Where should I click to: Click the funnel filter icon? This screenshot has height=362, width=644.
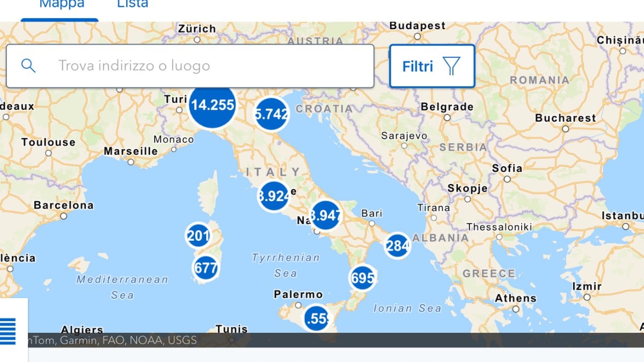pyautogui.click(x=451, y=66)
